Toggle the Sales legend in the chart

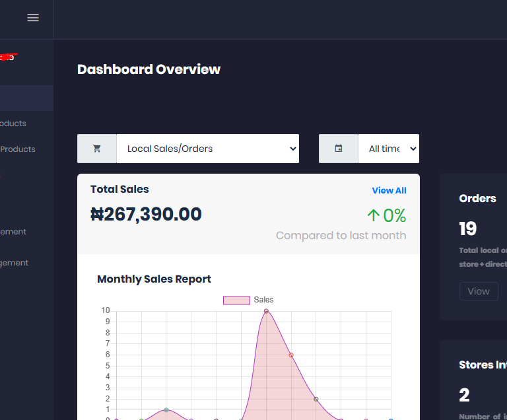click(248, 300)
